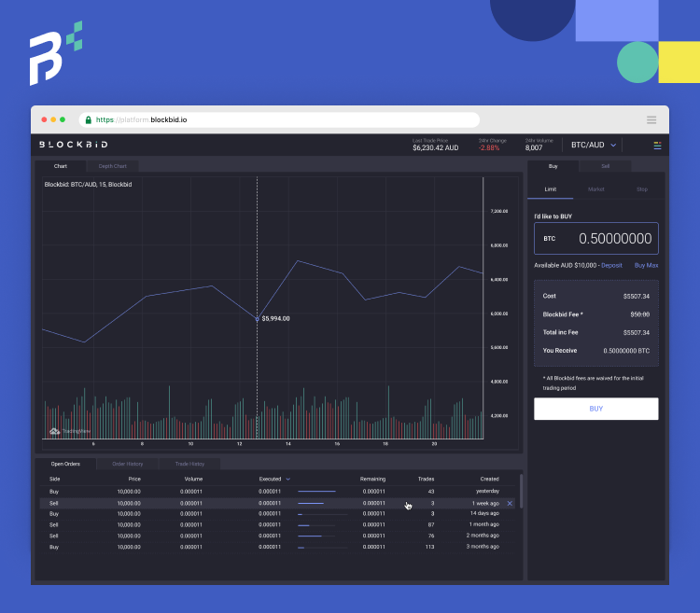The height and width of the screenshot is (613, 700).
Task: Click the open orders table scrollbar
Action: coord(521,491)
